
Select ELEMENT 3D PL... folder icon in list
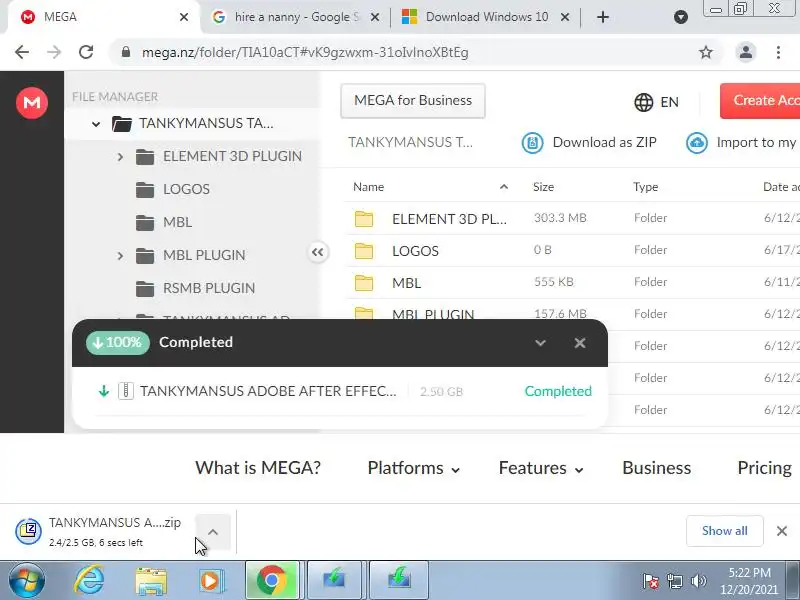coord(364,218)
